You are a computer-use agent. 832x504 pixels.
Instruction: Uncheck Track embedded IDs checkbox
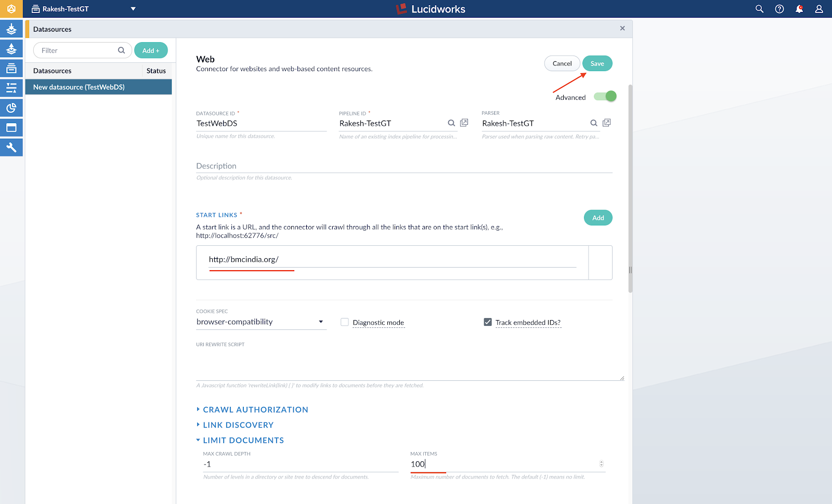488,322
